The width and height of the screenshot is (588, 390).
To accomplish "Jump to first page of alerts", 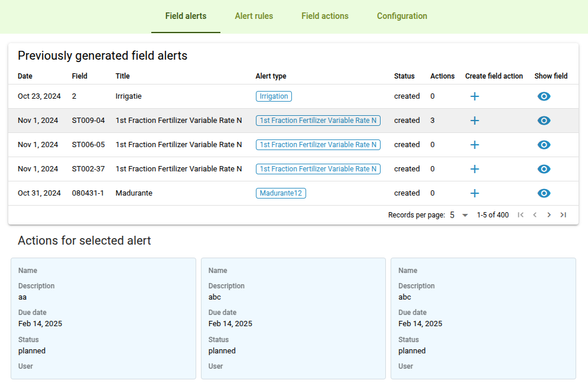I will click(x=521, y=215).
